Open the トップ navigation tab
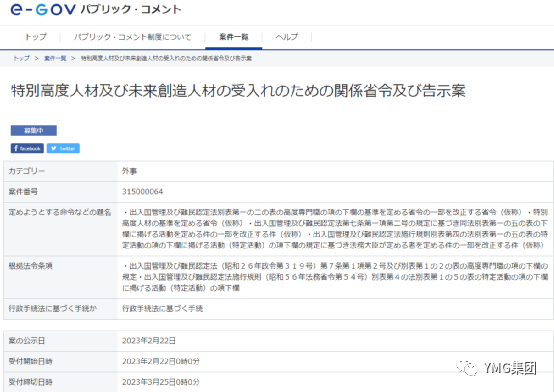This screenshot has height=392, width=554. (x=36, y=37)
